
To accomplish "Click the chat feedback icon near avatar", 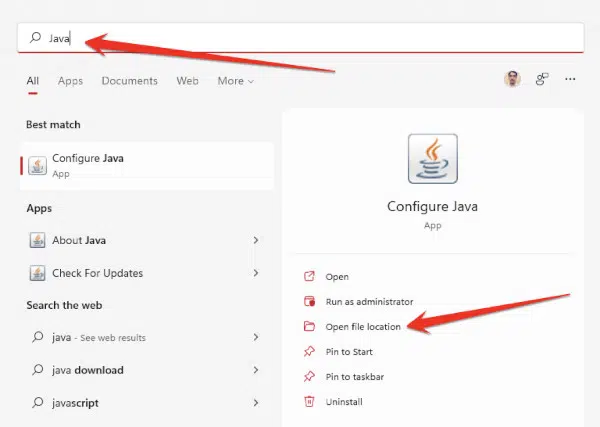I will pyautogui.click(x=542, y=79).
